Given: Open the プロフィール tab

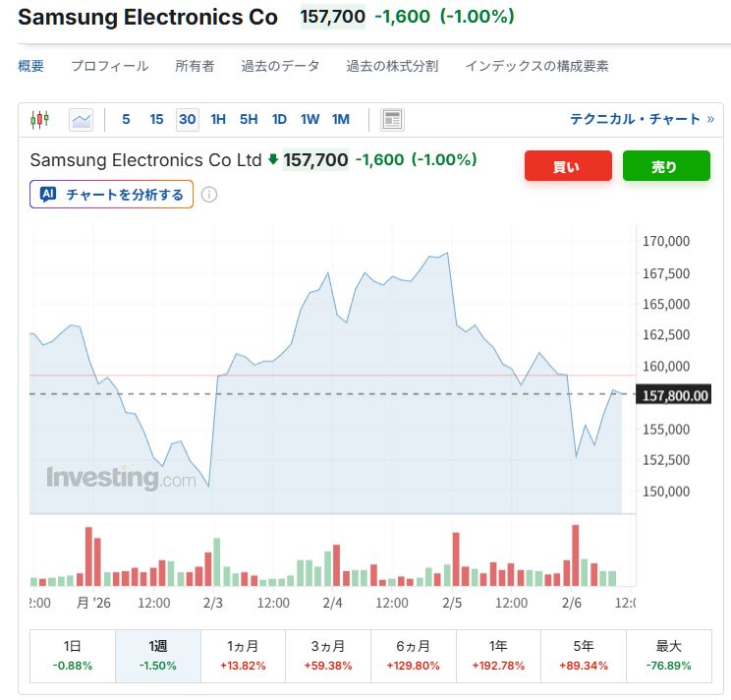Looking at the screenshot, I should coord(109,66).
